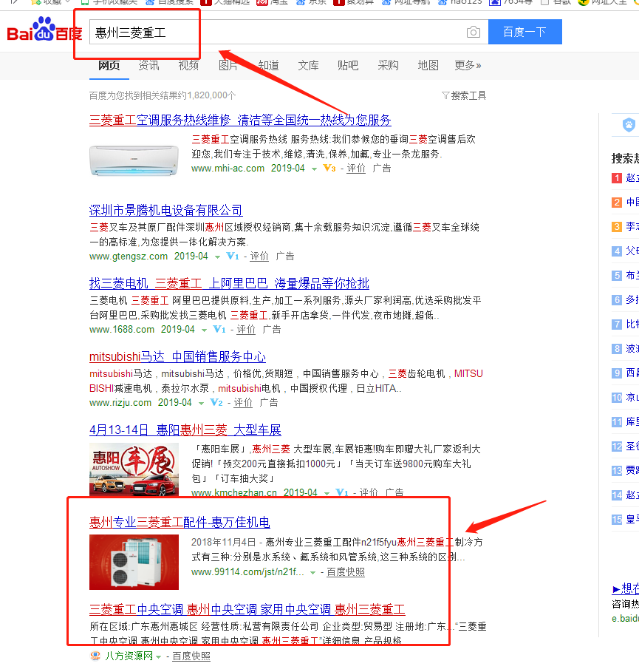Click hot search rank 7 badge

(x=617, y=325)
